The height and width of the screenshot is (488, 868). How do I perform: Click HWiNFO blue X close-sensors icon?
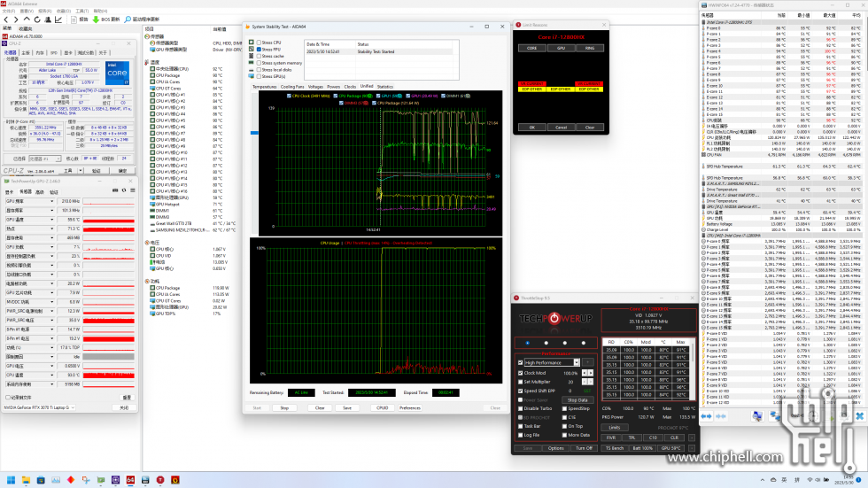click(x=860, y=416)
